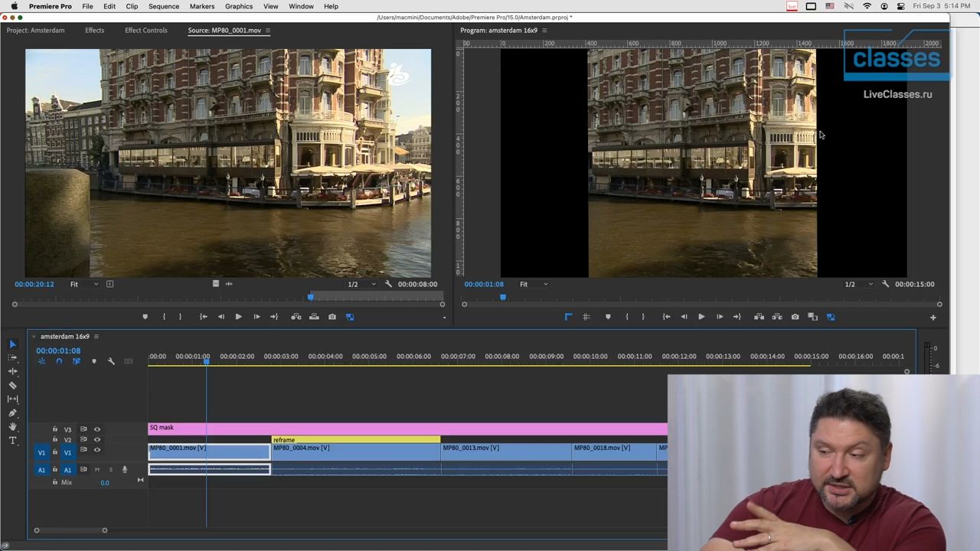Select the Razor tool in the tools panel
Screen dimensions: 980x551
pos(12,385)
